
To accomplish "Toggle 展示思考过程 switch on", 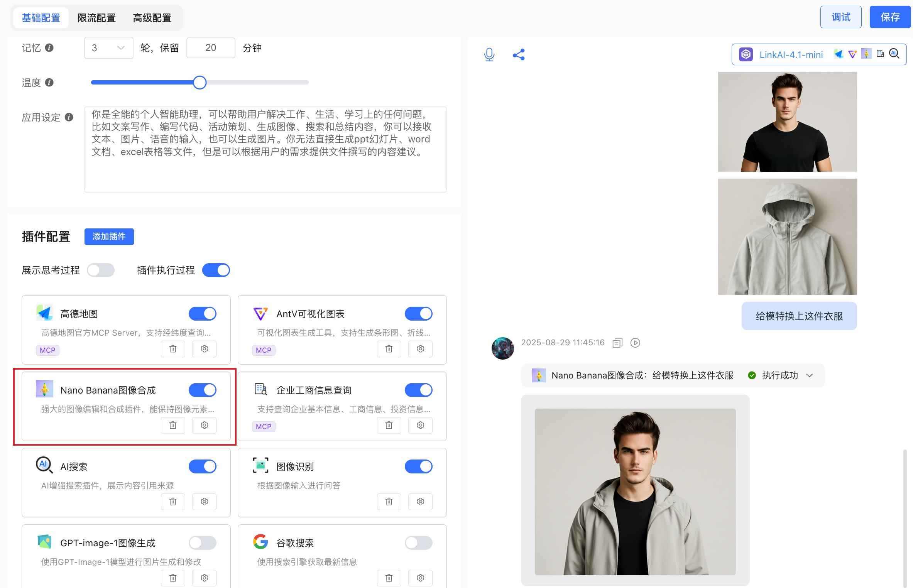I will (x=101, y=270).
